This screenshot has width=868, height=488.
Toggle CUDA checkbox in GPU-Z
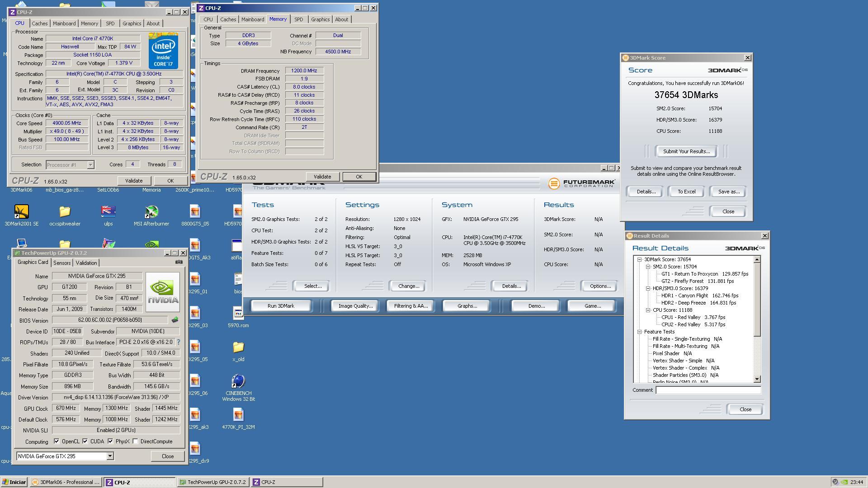(x=85, y=441)
